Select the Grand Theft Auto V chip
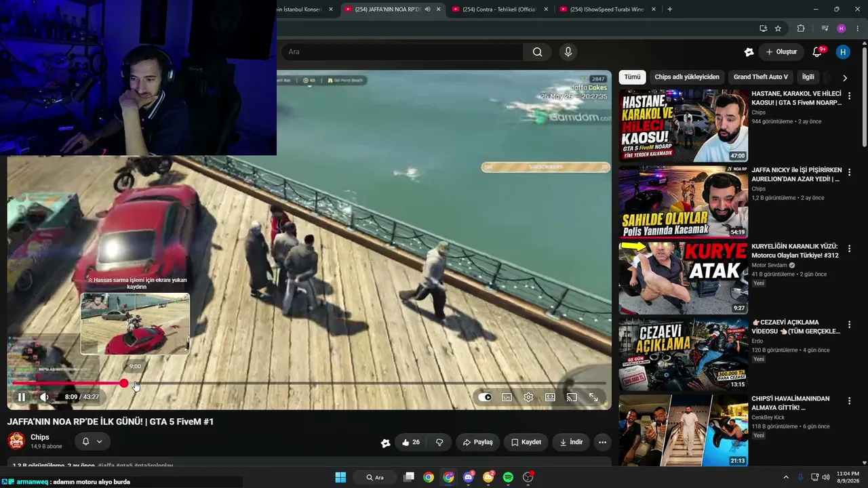 pos(761,77)
